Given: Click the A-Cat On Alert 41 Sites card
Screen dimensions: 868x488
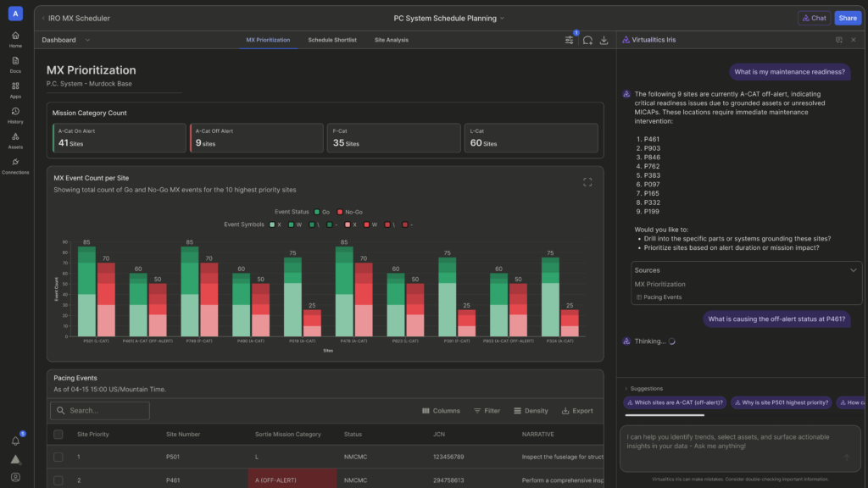Looking at the screenshot, I should (x=119, y=138).
